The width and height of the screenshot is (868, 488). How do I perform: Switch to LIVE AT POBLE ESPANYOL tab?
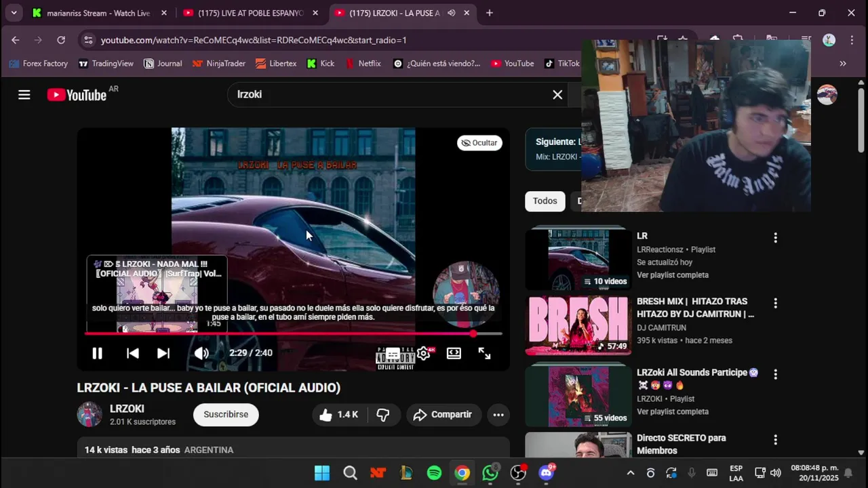pyautogui.click(x=250, y=13)
